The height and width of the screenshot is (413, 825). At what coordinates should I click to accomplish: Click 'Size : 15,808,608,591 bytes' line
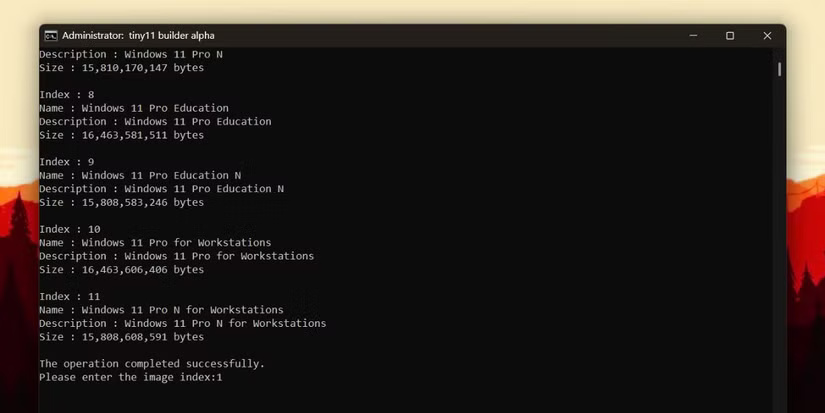coord(122,337)
